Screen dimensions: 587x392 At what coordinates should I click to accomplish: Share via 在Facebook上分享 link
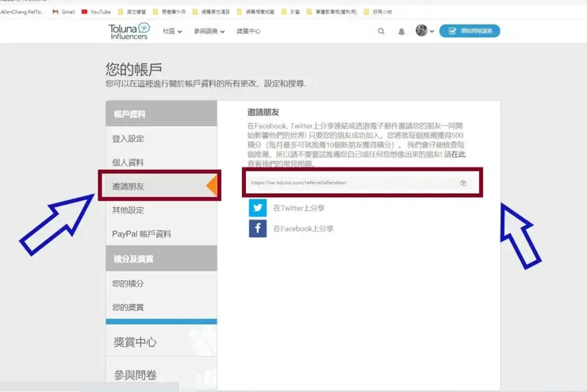(x=303, y=229)
